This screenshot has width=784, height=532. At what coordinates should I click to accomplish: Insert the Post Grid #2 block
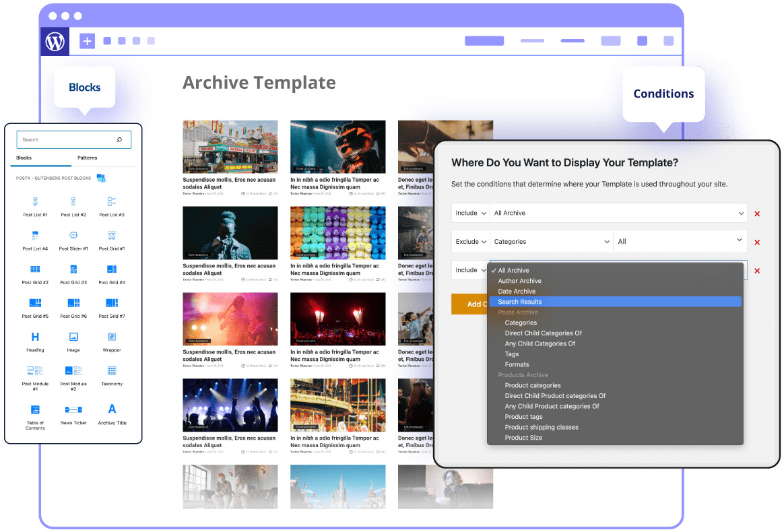35,275
